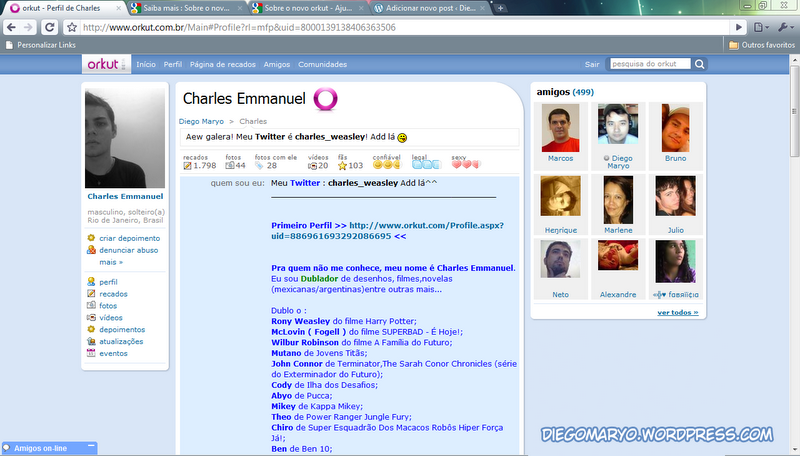Reload the page with the refresh icon

click(x=49, y=27)
